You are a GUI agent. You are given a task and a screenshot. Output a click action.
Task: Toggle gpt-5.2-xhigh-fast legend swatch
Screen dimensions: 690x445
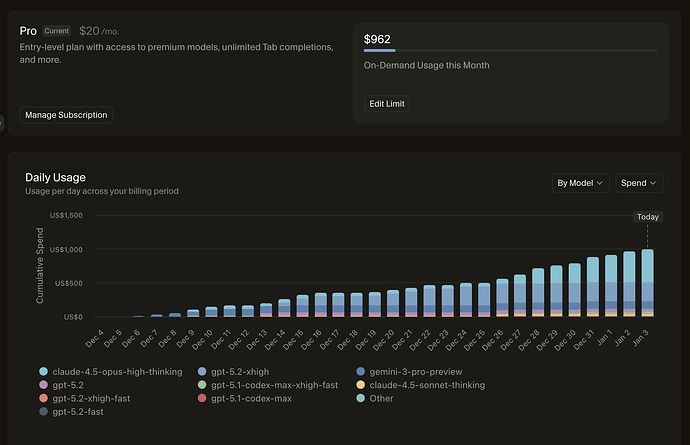point(43,398)
